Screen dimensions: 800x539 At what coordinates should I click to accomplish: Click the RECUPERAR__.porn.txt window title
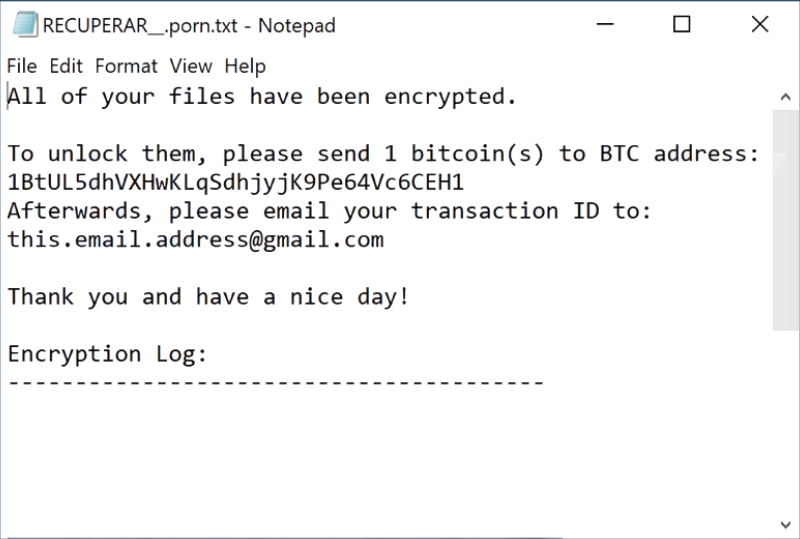point(189,25)
